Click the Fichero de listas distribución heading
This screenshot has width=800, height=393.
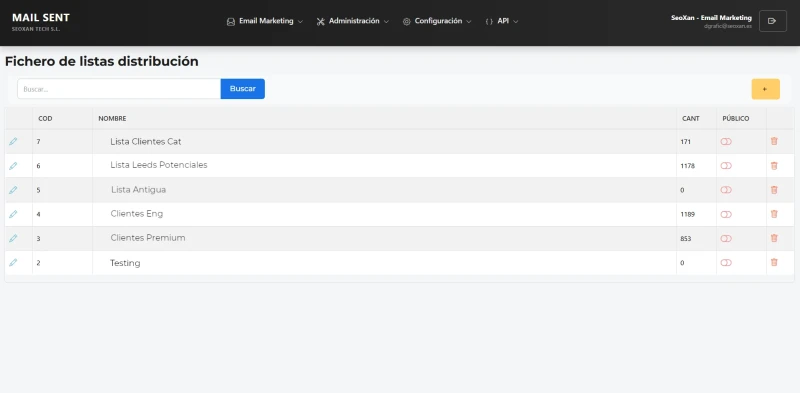[x=102, y=61]
